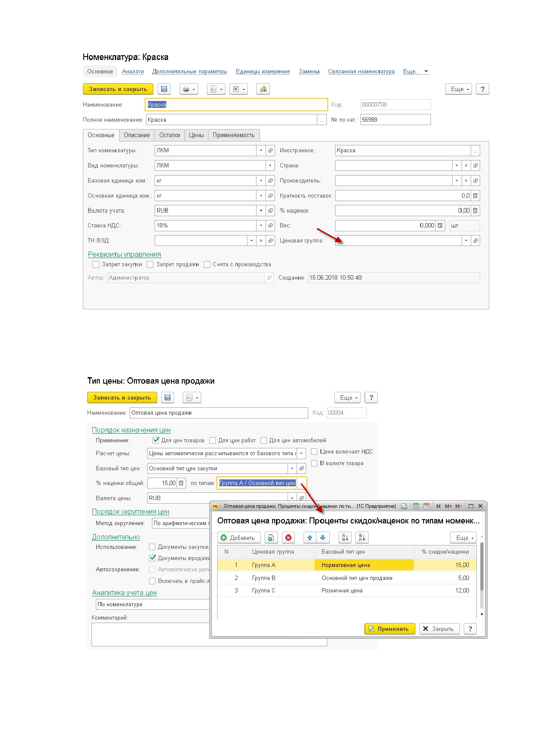Viewport: 535px width, 756px height.
Task: Switch to the Применяемость tab
Action: [x=234, y=135]
